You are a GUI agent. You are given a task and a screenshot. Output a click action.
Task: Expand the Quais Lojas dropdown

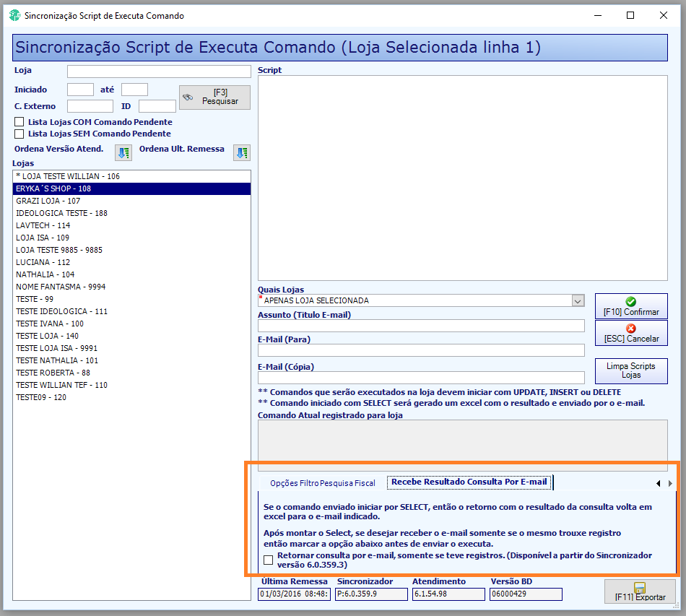tap(578, 301)
